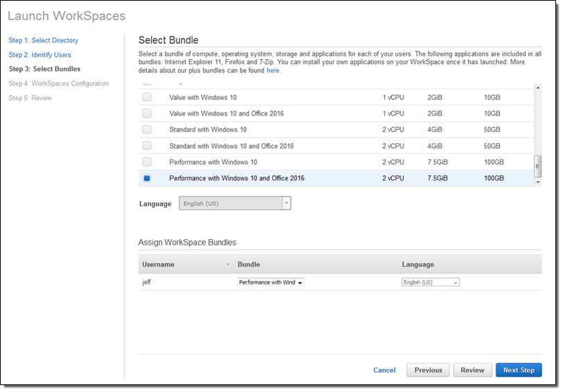The image size is (563, 392).
Task: Go to Step 1: Select Directory
Action: coord(43,40)
